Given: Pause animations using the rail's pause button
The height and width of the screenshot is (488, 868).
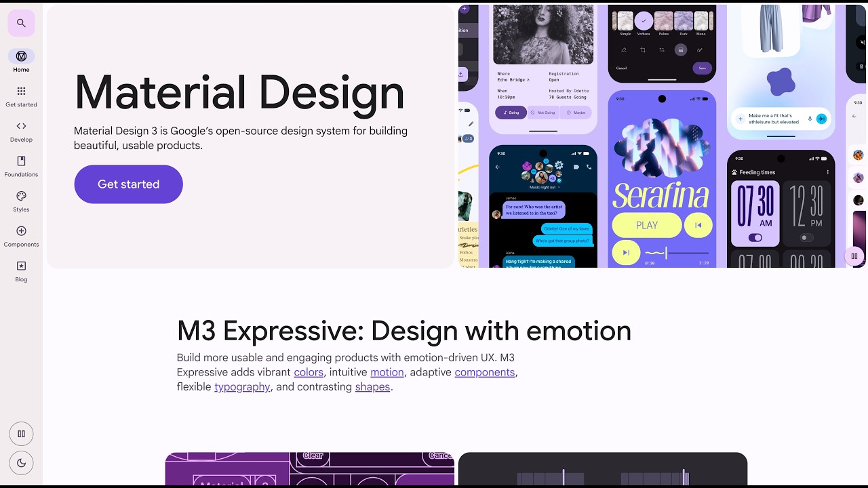Looking at the screenshot, I should [21, 434].
